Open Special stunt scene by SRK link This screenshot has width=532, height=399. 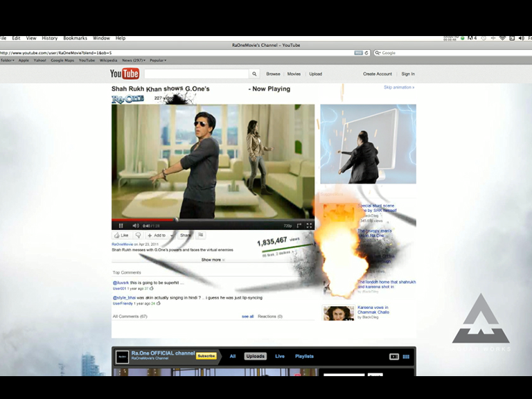(x=377, y=208)
